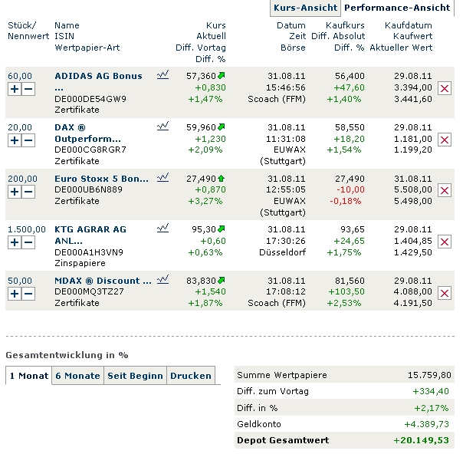Open the 200,00 quantity link for Euro Stoxx
Image resolution: width=476 pixels, height=454 pixels.
point(22,178)
